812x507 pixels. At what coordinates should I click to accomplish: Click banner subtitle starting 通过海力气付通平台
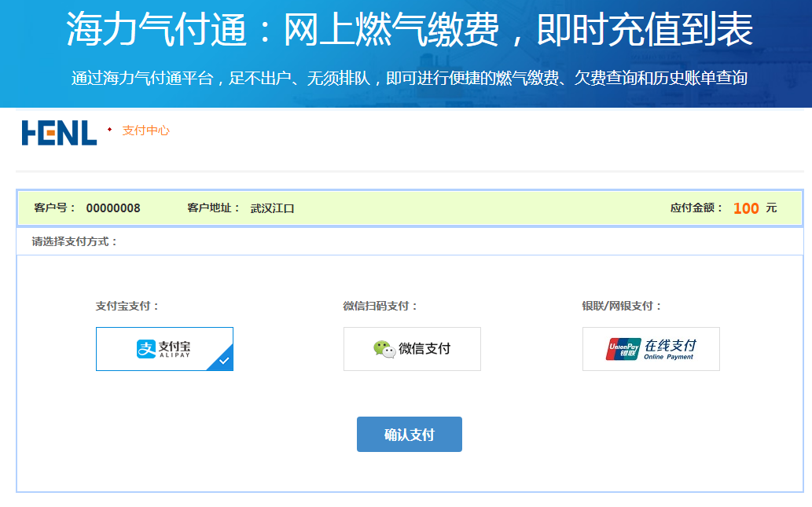[x=409, y=78]
